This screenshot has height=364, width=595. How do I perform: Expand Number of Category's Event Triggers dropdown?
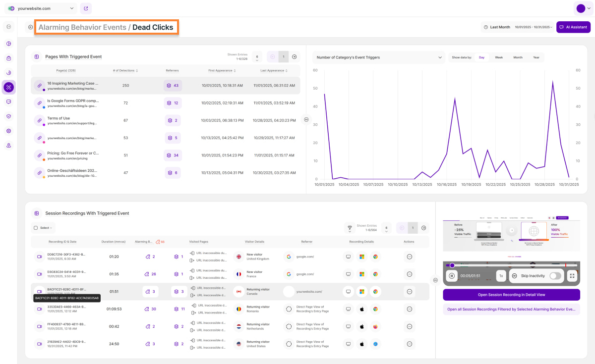379,57
